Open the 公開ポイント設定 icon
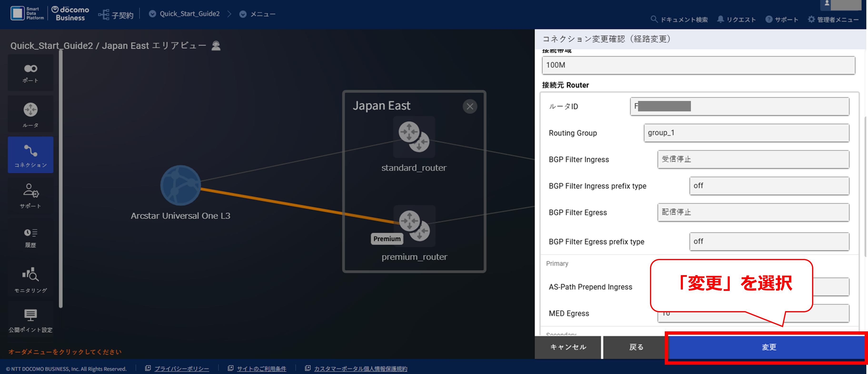 click(30, 320)
